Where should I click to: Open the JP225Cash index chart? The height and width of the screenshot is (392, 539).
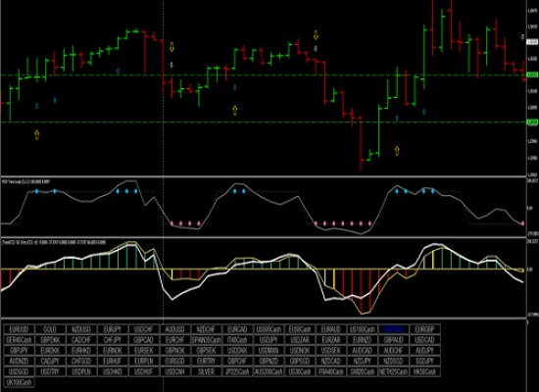[237, 371]
